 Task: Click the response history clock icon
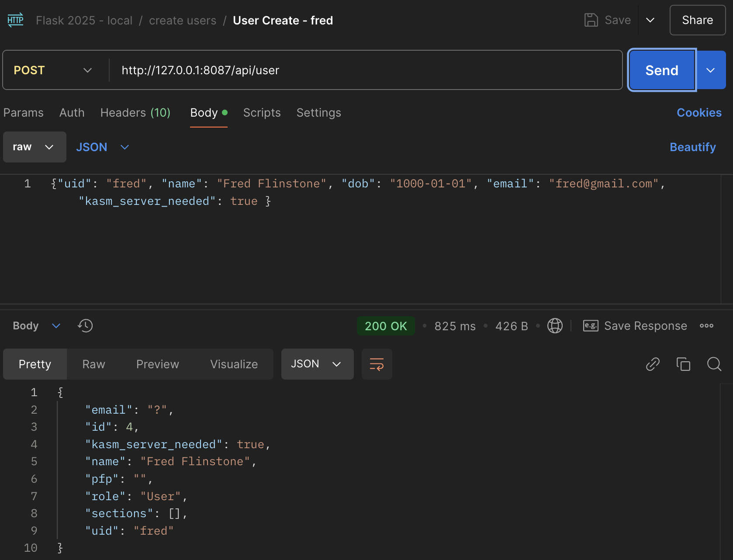coord(85,326)
